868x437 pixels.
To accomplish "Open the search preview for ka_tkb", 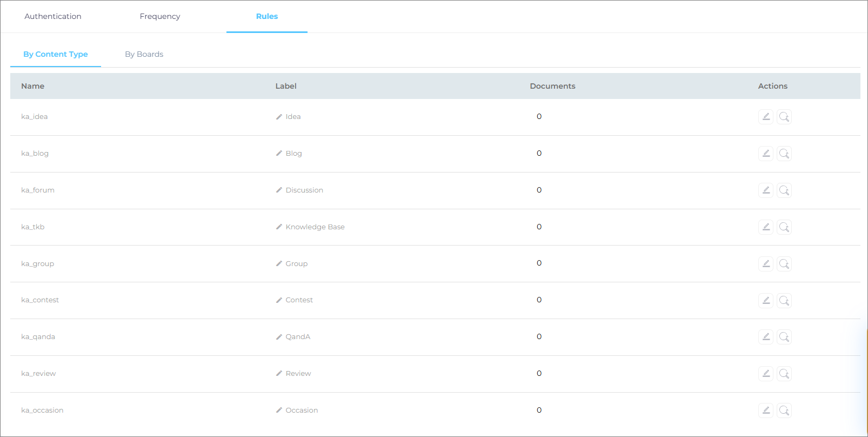I will [x=784, y=227].
